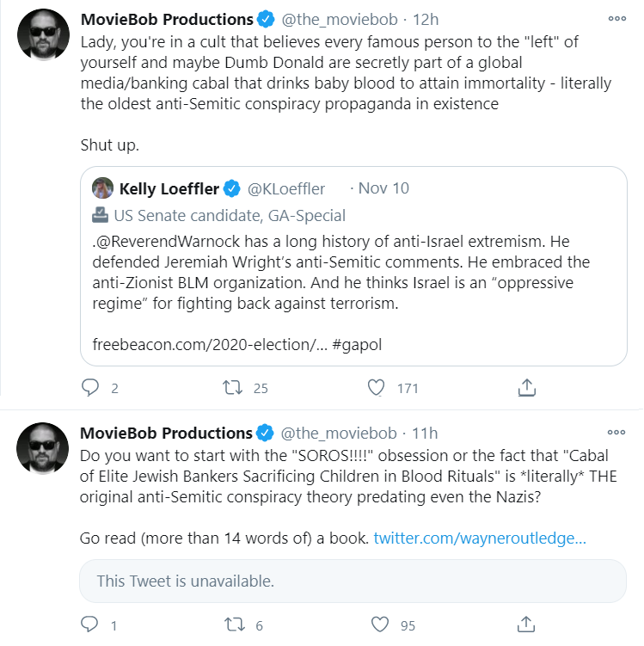
Task: Like the first tweet with 171 likes
Action: 376,388
